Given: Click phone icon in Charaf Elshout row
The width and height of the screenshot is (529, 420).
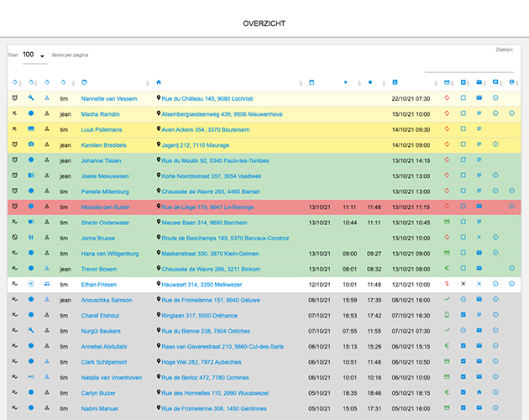Looking at the screenshot, I should pyautogui.click(x=447, y=315).
